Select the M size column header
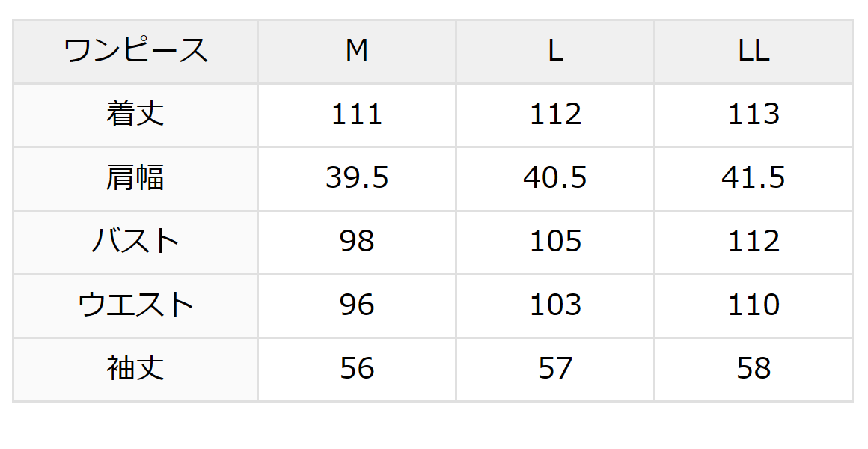Viewport: 868px width, 449px height. 357,51
